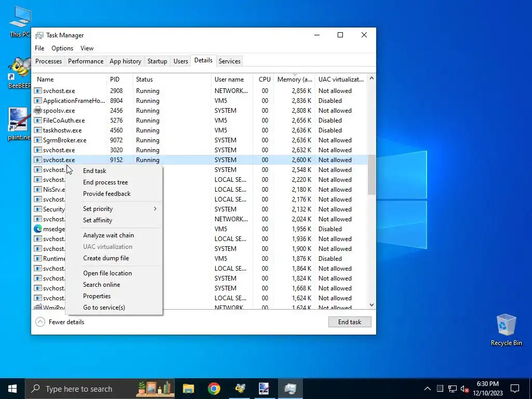Click End task in the context menu
The width and height of the screenshot is (532, 399).
(95, 170)
